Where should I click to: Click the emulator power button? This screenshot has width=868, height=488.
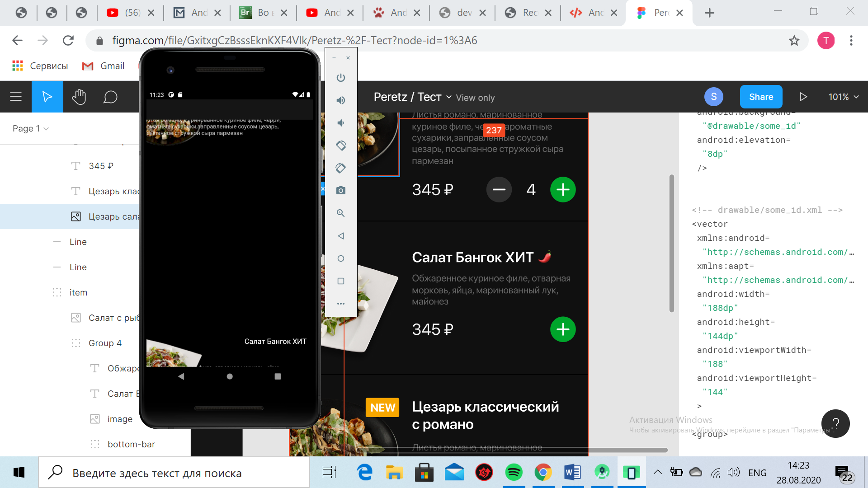341,78
